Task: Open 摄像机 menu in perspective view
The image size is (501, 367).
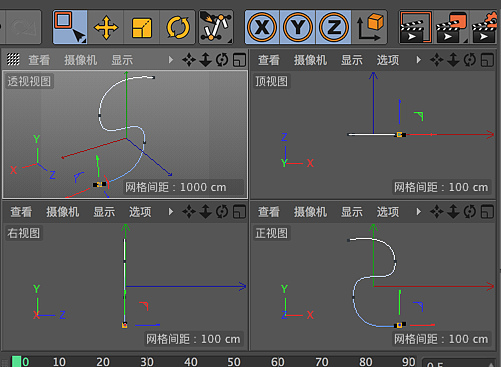Action: coord(81,60)
